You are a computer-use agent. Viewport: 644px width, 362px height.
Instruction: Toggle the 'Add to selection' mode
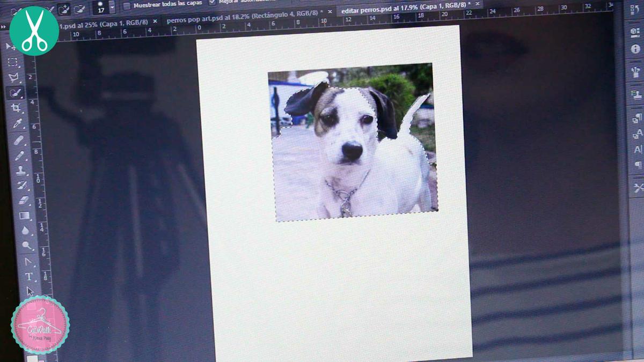(64, 7)
